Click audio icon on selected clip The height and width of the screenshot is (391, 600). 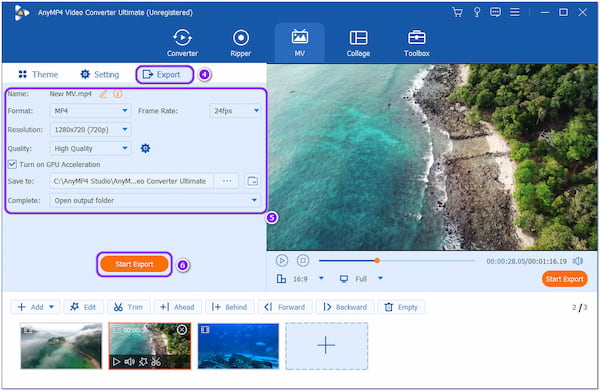pyautogui.click(x=129, y=362)
